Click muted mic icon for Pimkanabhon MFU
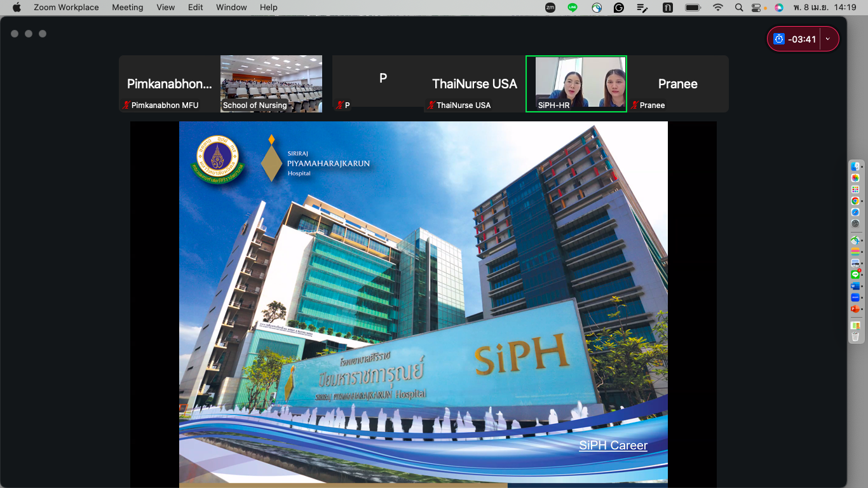The image size is (868, 488). pos(126,105)
